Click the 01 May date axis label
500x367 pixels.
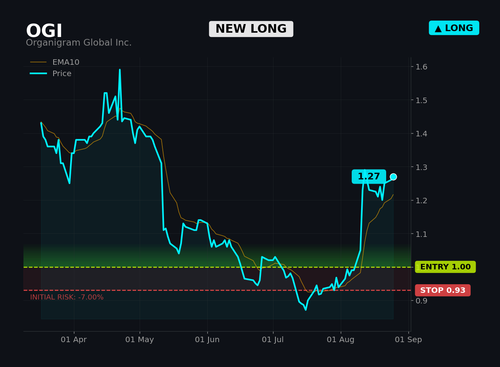click(x=139, y=339)
